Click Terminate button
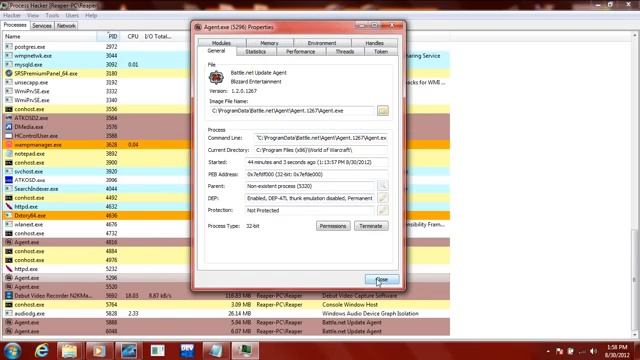This screenshot has height=360, width=640. [x=371, y=226]
